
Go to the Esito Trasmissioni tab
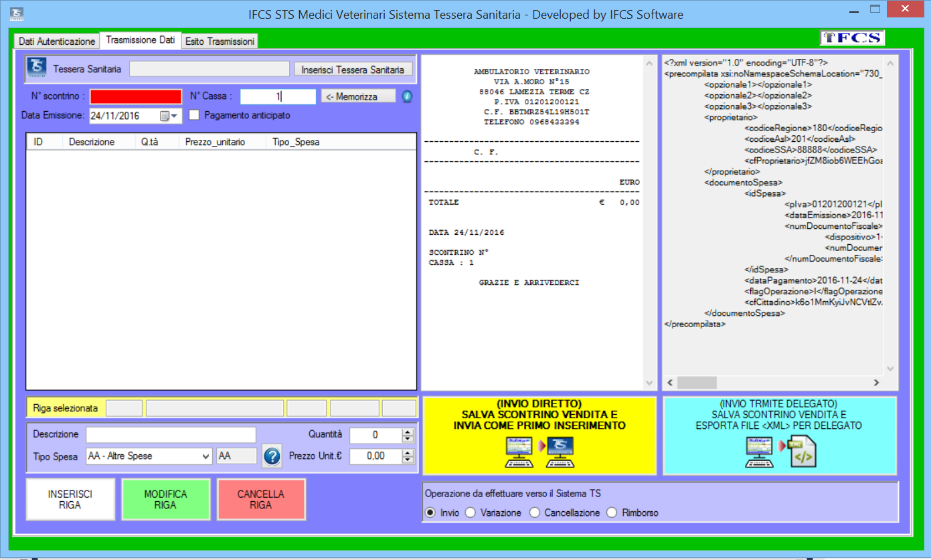click(x=220, y=41)
